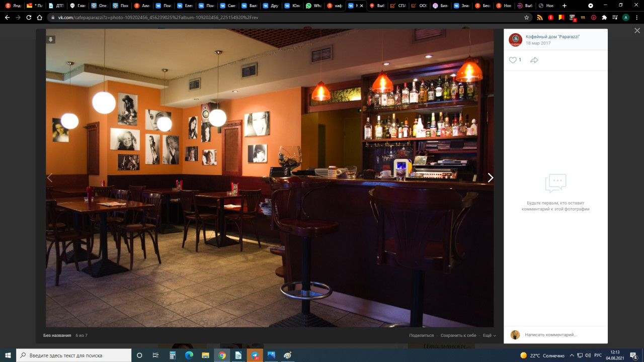Like the photo with the heart icon
This screenshot has width=644, height=362.
tap(513, 60)
